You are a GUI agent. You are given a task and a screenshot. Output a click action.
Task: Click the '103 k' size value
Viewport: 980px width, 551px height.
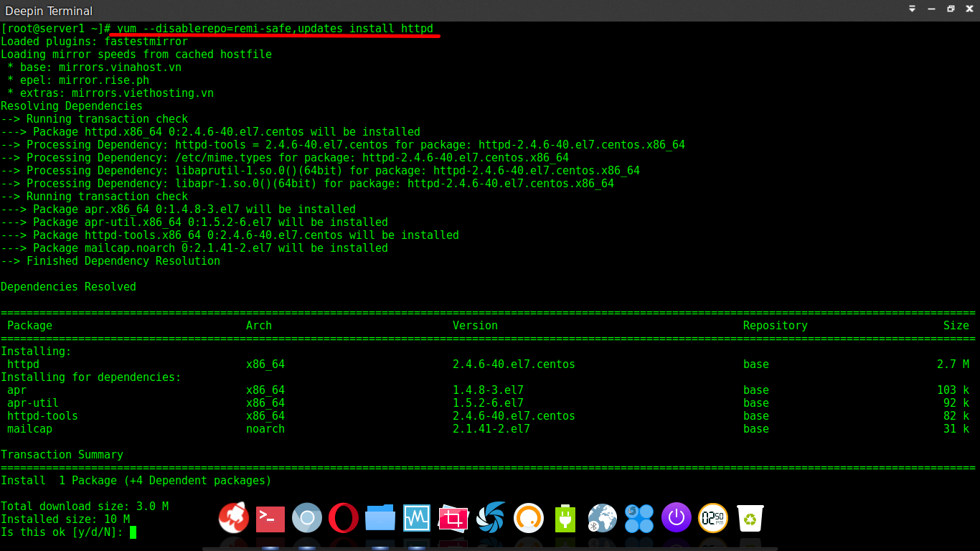pos(953,390)
